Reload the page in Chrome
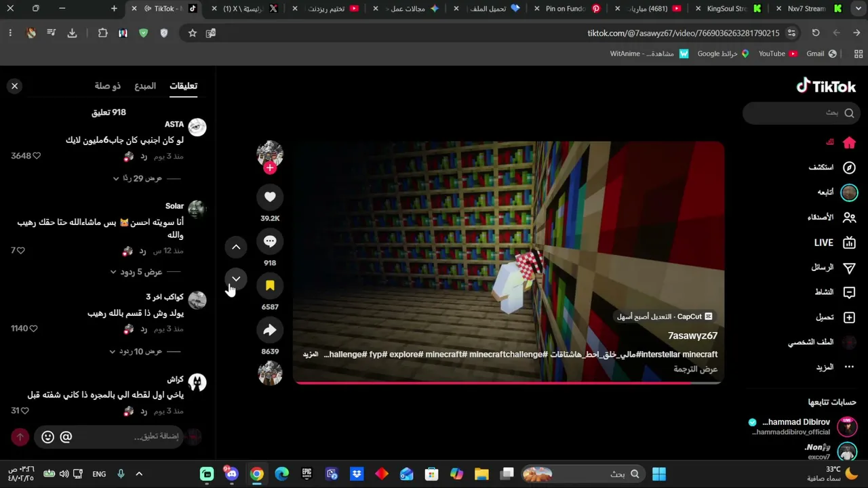The height and width of the screenshot is (488, 868). point(816,33)
